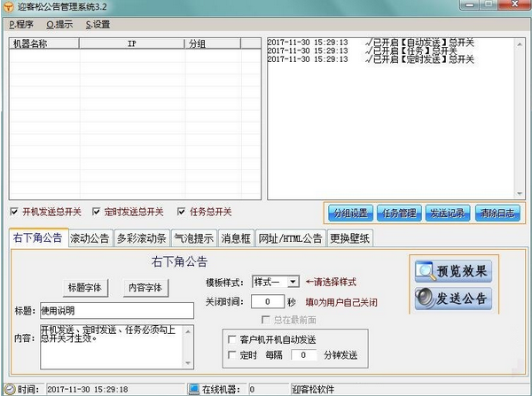Viewport: 532px width, 396px height.
Task: Click the 分组 column header
Action: click(213, 43)
